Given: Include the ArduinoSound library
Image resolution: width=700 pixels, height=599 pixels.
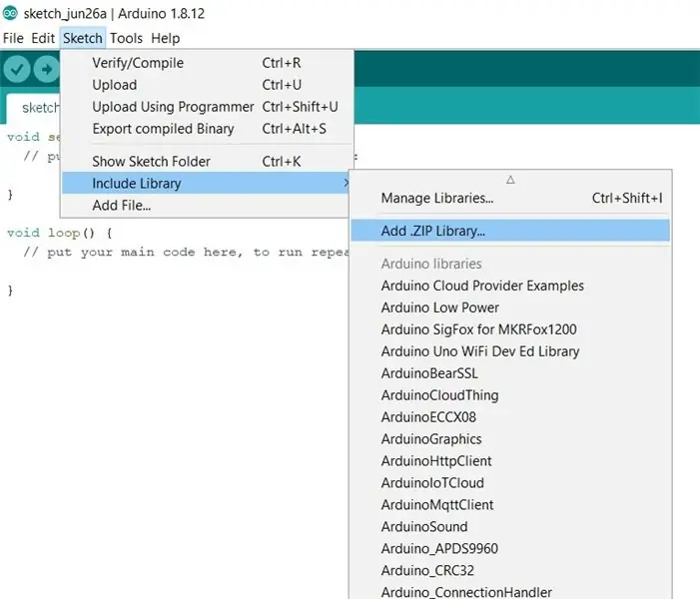Looking at the screenshot, I should (x=510, y=527).
